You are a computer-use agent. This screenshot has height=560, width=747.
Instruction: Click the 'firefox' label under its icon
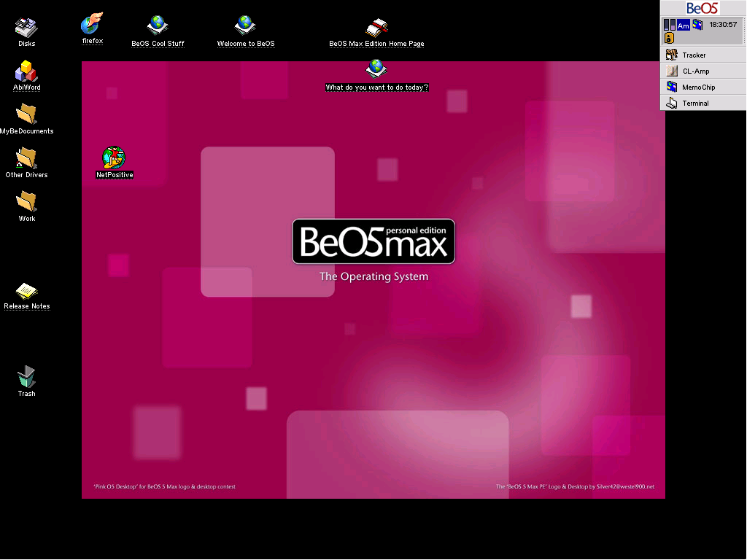93,41
